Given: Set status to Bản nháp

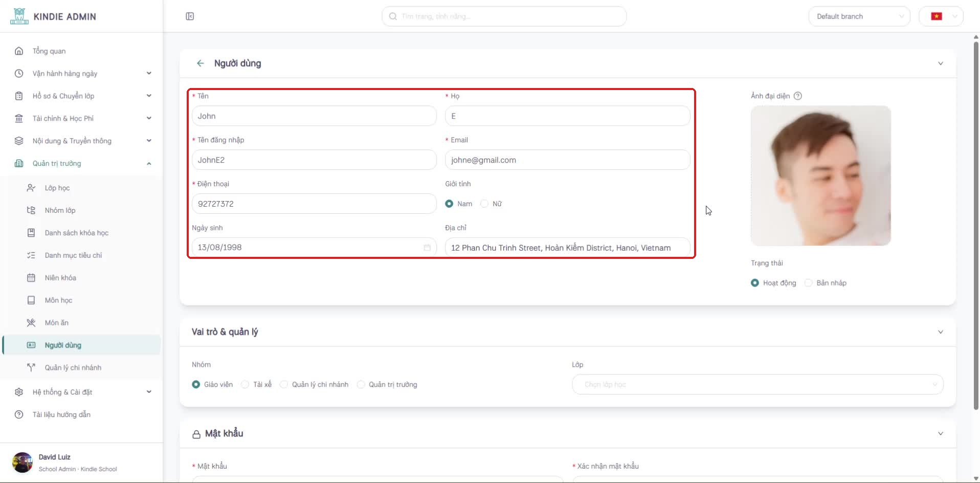Looking at the screenshot, I should click(x=808, y=283).
